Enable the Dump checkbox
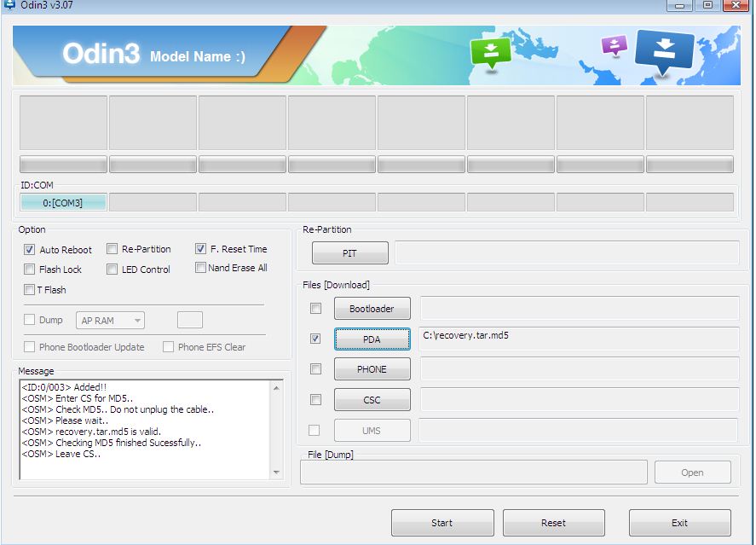Viewport: 756px width, 545px height. [x=30, y=319]
